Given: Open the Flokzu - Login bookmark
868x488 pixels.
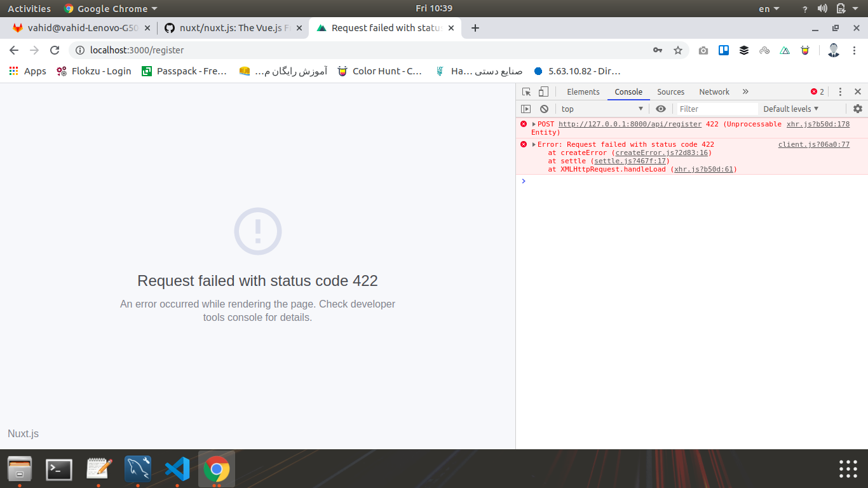Looking at the screenshot, I should [94, 71].
